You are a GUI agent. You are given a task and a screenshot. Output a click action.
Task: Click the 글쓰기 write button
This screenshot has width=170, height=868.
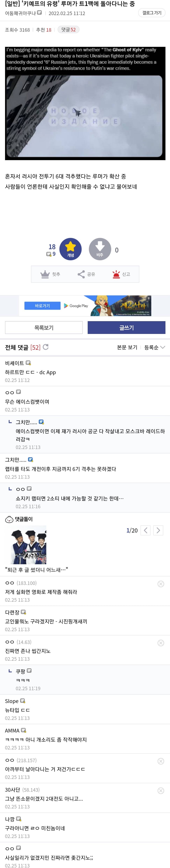click(126, 327)
